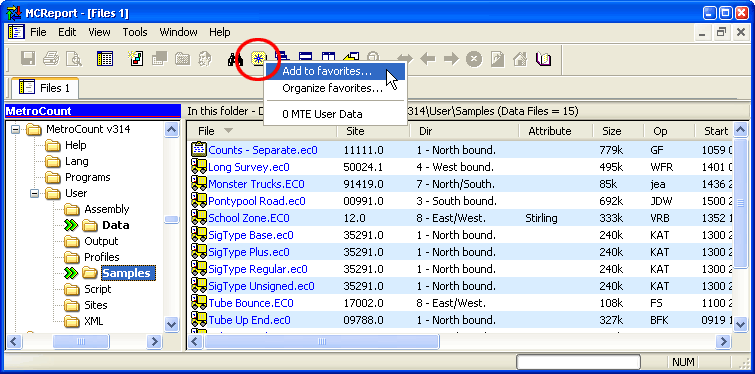The width and height of the screenshot is (755, 374).
Task: Choose Add to favorites... from the popup
Action: [x=335, y=71]
